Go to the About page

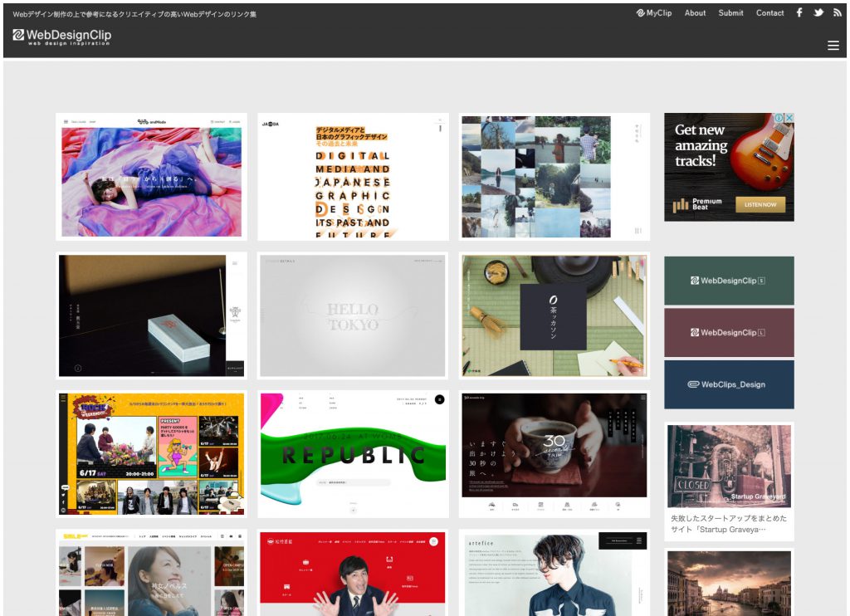[x=695, y=12]
